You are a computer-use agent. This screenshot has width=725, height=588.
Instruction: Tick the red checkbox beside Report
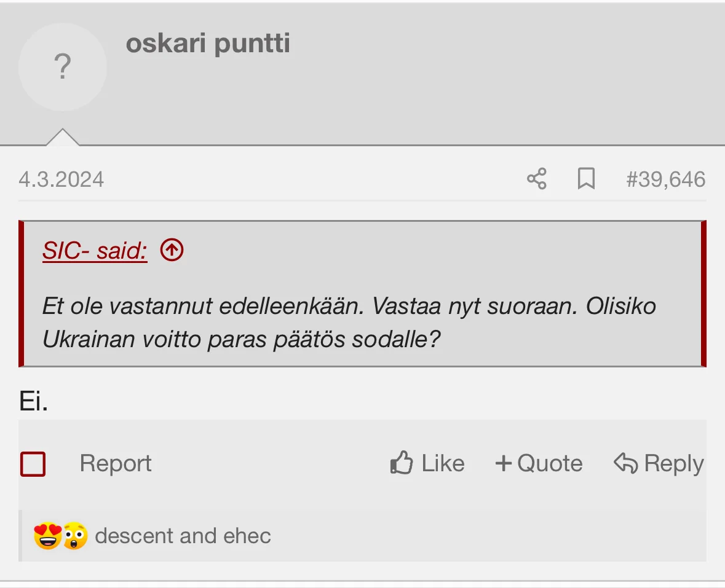click(33, 464)
